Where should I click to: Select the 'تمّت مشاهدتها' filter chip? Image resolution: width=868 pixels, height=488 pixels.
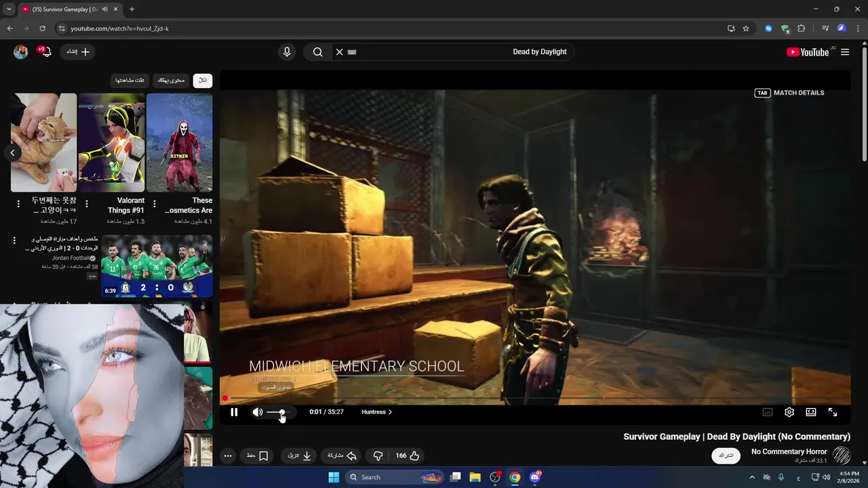click(x=130, y=81)
